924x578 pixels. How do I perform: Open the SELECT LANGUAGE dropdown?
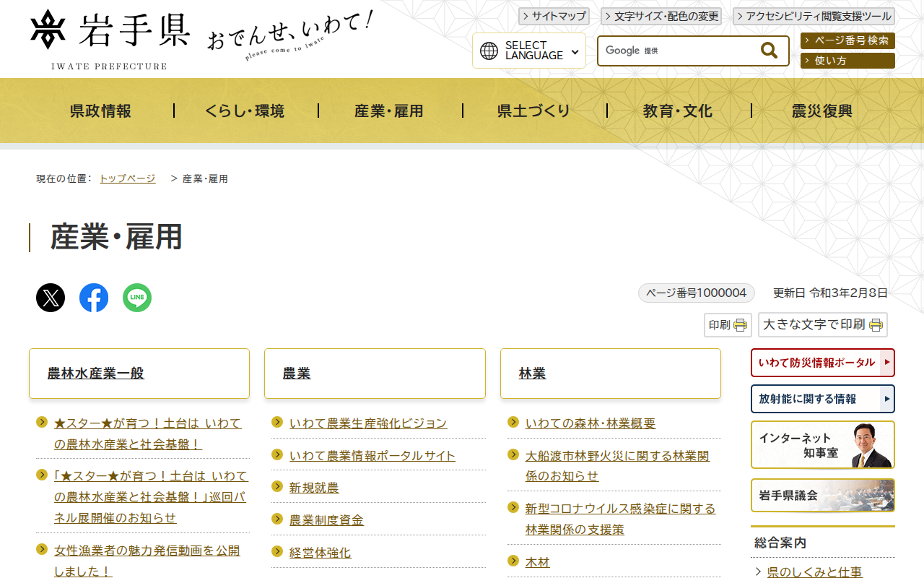point(529,51)
